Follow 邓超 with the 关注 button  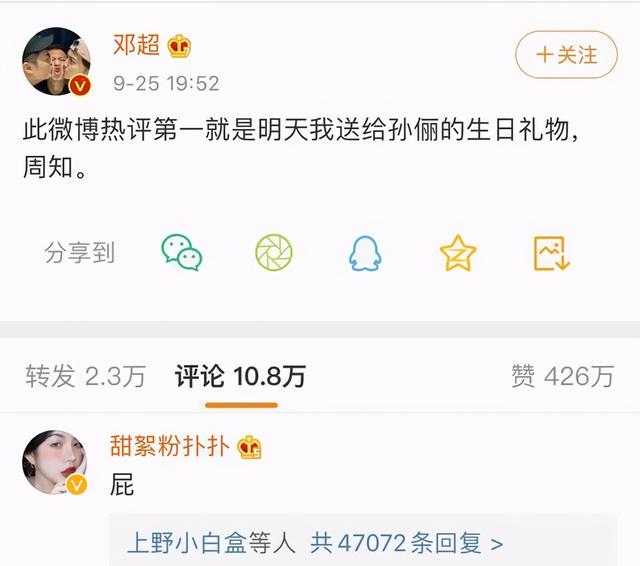pyautogui.click(x=567, y=55)
